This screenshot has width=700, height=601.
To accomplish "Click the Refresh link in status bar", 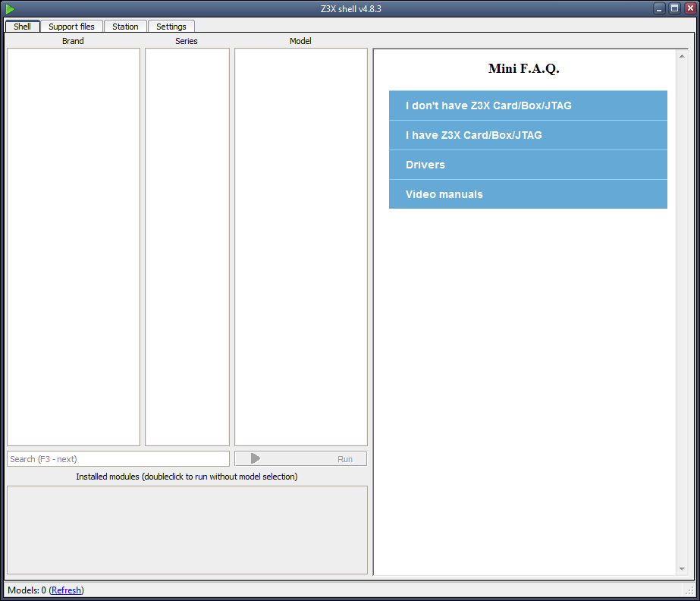I will (66, 590).
